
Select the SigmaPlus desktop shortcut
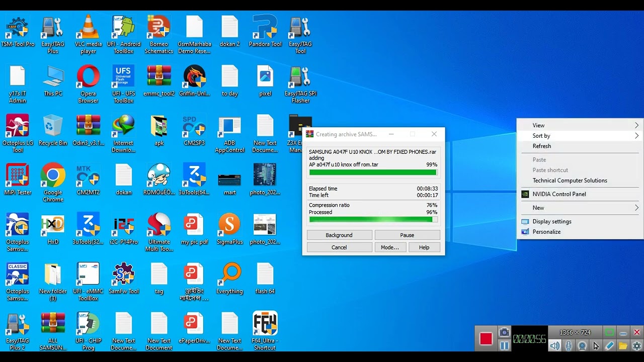(229, 229)
